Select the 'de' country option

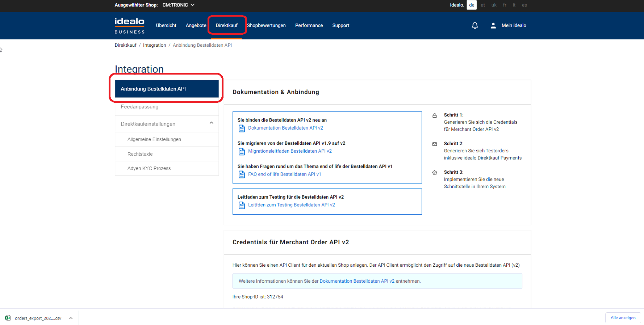pyautogui.click(x=471, y=5)
